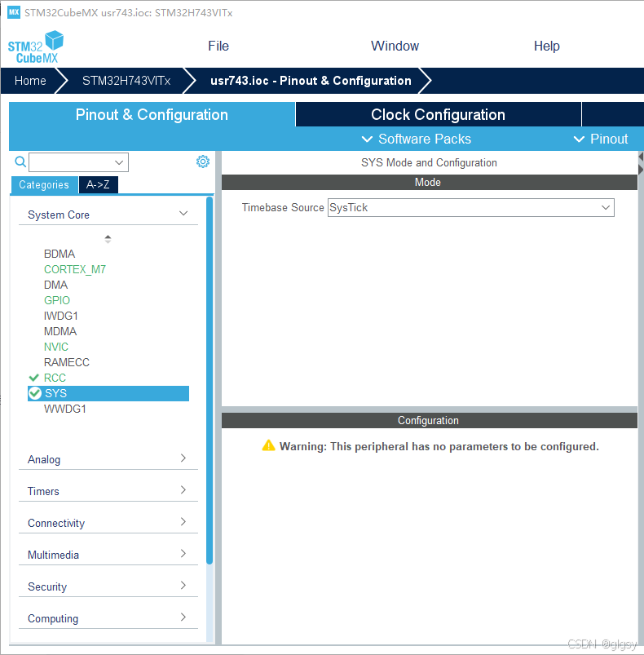Screen dimensions: 644x655
Task: Go to Home breadcrumb
Action: [30, 81]
